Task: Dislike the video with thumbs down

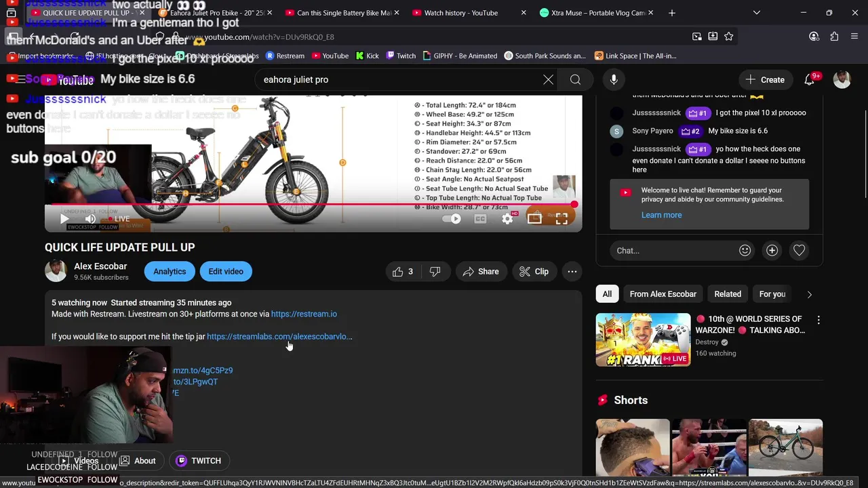Action: (x=435, y=272)
